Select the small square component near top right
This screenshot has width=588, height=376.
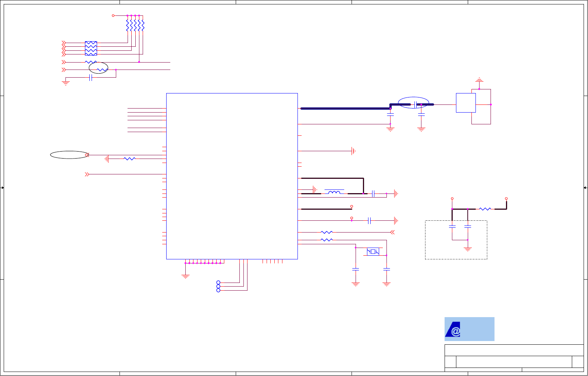[466, 103]
